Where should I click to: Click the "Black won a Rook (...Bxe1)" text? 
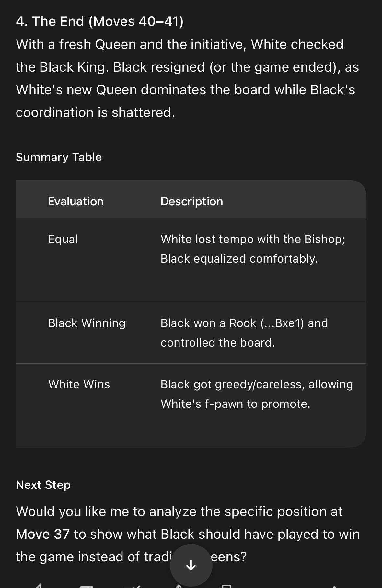point(244,323)
